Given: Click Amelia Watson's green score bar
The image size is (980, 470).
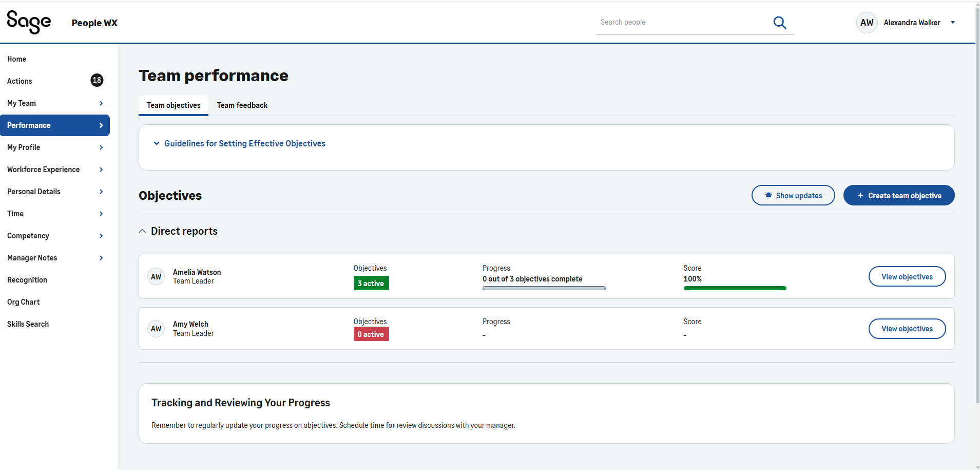Looking at the screenshot, I should [735, 288].
